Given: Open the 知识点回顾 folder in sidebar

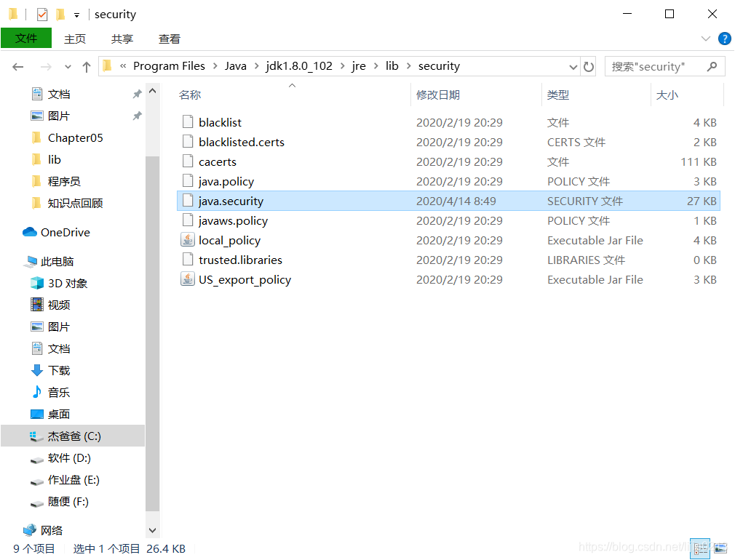Looking at the screenshot, I should 76,204.
